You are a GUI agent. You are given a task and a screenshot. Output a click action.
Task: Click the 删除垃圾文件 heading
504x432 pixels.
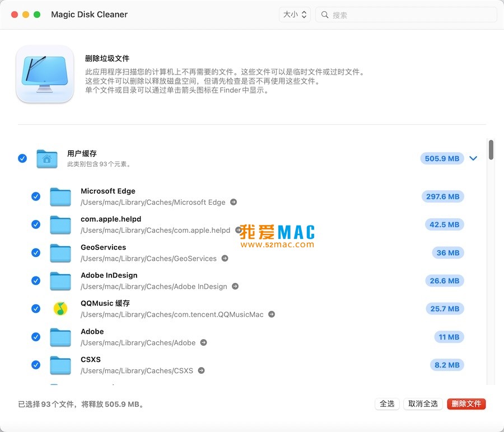pos(107,58)
